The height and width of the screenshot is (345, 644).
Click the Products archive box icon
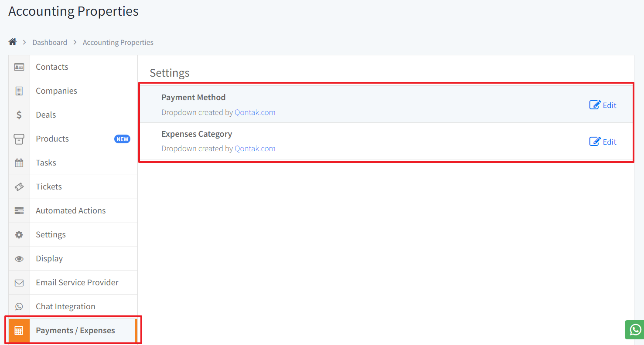tap(19, 139)
